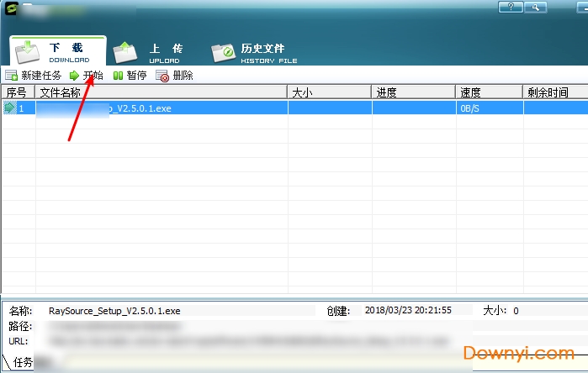The height and width of the screenshot is (373, 588).
Task: Click the 进度 progress column header
Action: point(387,92)
